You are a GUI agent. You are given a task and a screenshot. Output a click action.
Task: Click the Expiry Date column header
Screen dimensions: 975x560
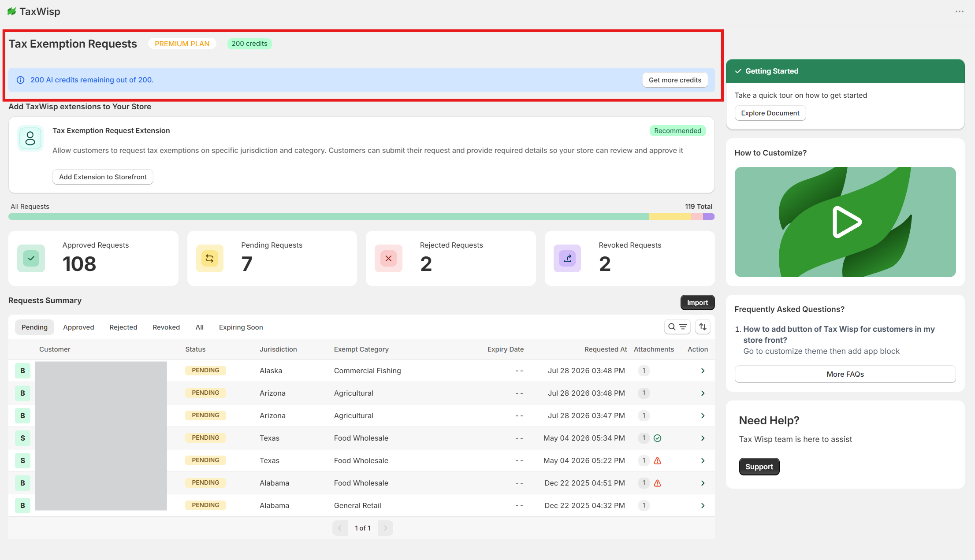[x=506, y=349]
